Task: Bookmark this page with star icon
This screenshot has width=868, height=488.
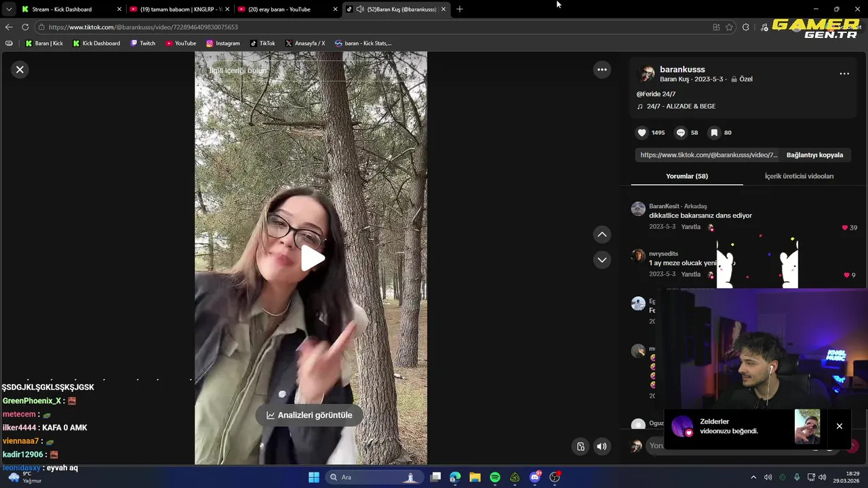Action: click(729, 27)
